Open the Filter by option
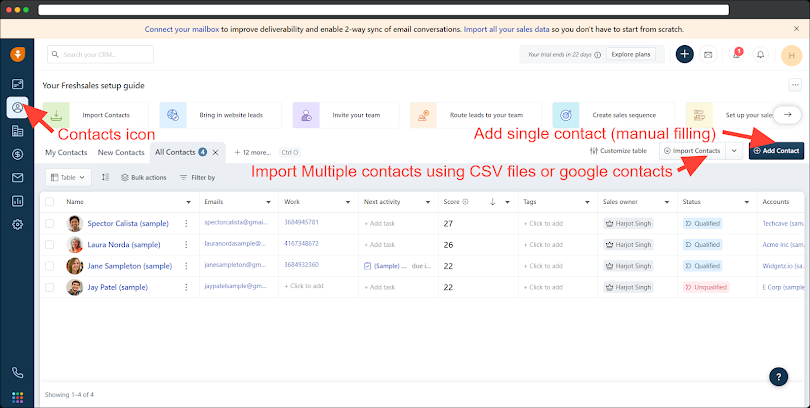The width and height of the screenshot is (810, 408). point(197,177)
